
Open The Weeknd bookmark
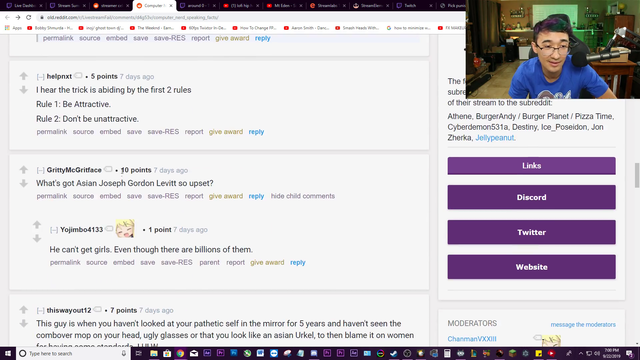click(x=152, y=28)
